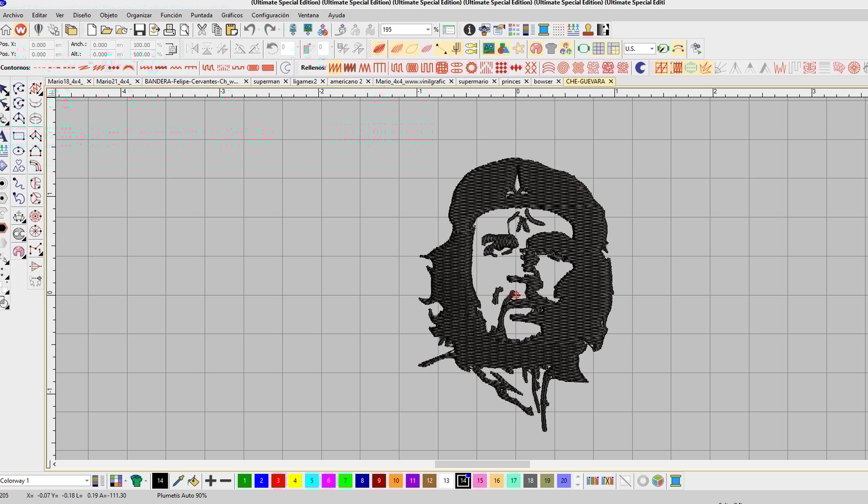Expand the open-recent-designs arrow
The image size is (868, 504).
point(130,30)
